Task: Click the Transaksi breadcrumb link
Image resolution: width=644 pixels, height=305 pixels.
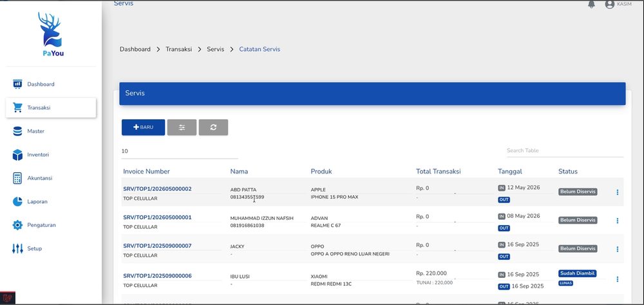Action: [178, 49]
